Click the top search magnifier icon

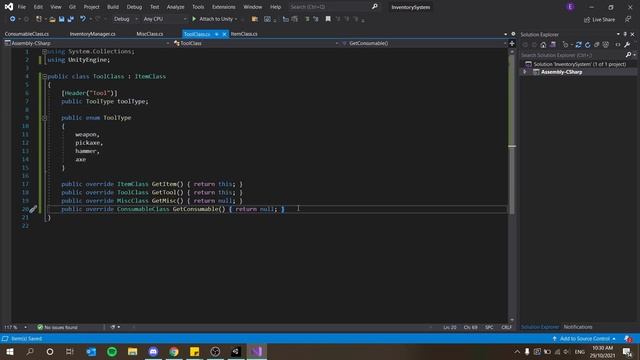point(374,7)
